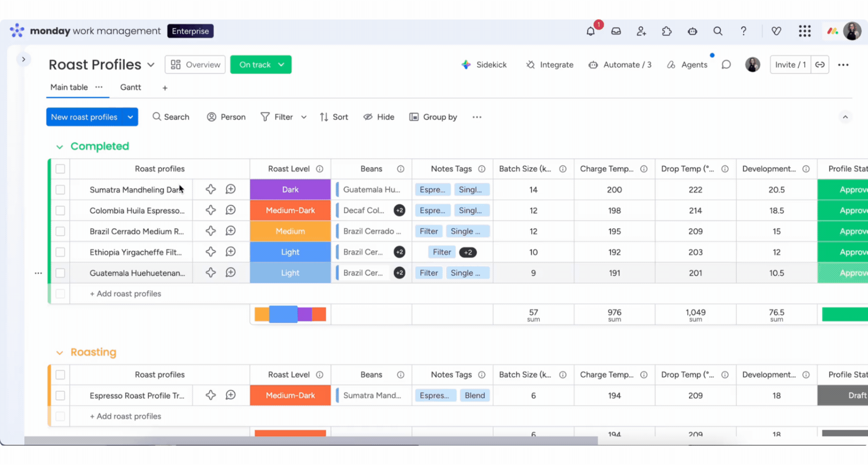Filter by Person

226,117
